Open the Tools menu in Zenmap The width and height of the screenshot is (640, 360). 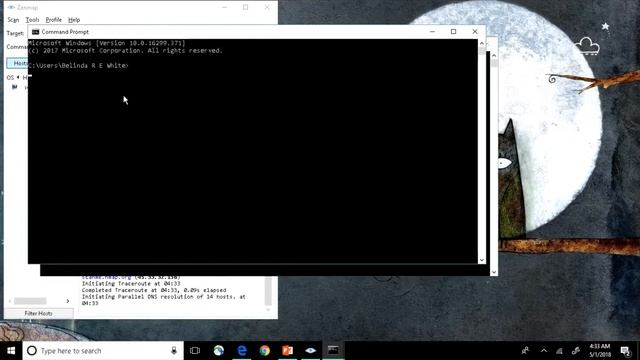click(32, 20)
